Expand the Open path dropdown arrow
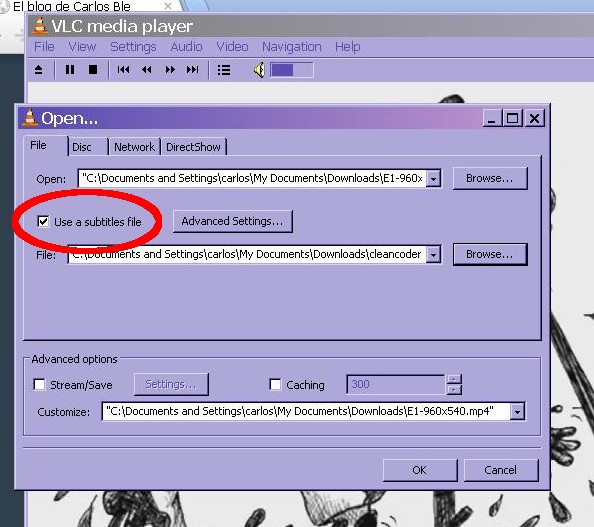Viewport: 594px width, 527px height. (433, 178)
